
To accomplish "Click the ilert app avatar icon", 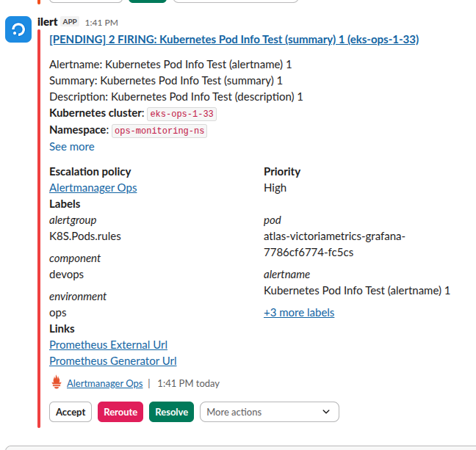I will tap(18, 30).
